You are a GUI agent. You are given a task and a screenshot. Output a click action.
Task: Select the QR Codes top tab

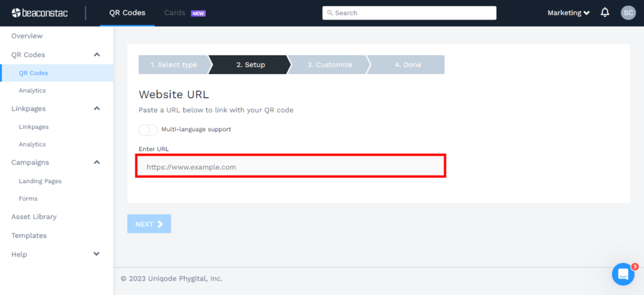(x=127, y=13)
